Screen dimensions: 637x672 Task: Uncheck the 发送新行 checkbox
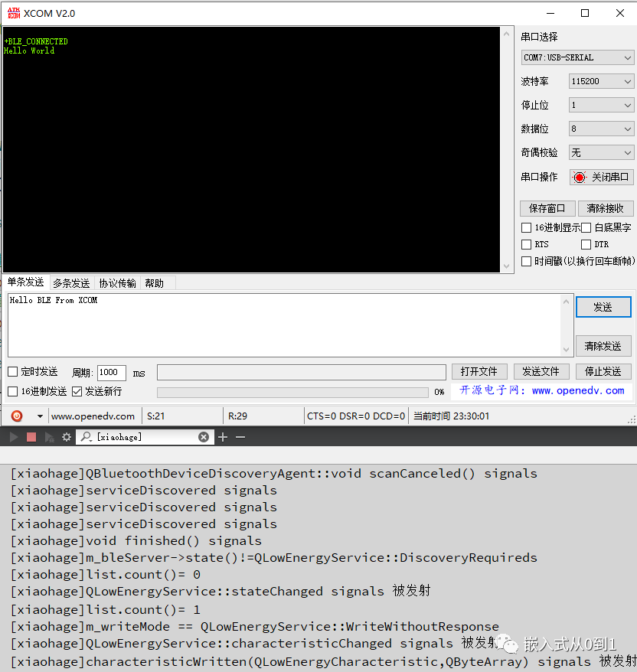(x=77, y=391)
